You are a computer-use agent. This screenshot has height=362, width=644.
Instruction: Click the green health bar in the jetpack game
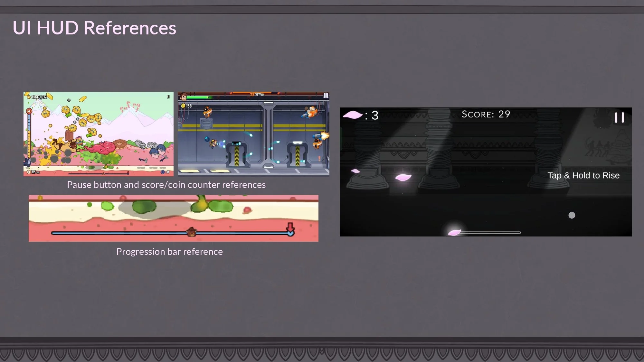point(198,97)
